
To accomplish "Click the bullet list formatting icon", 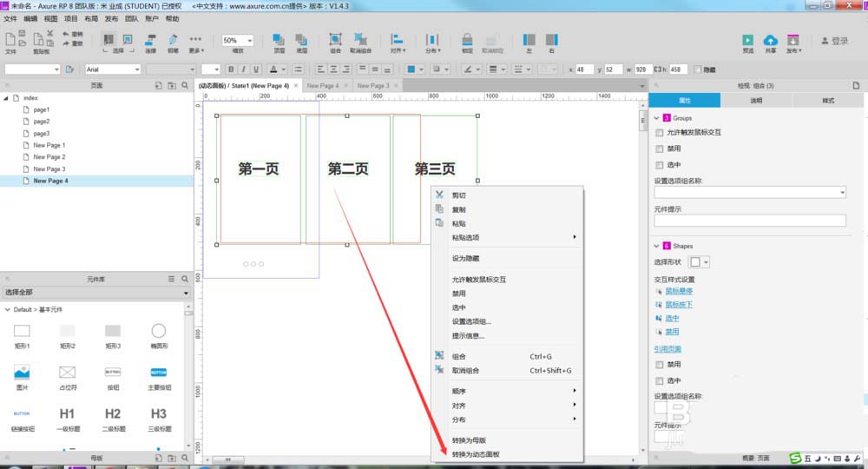I will (x=298, y=69).
